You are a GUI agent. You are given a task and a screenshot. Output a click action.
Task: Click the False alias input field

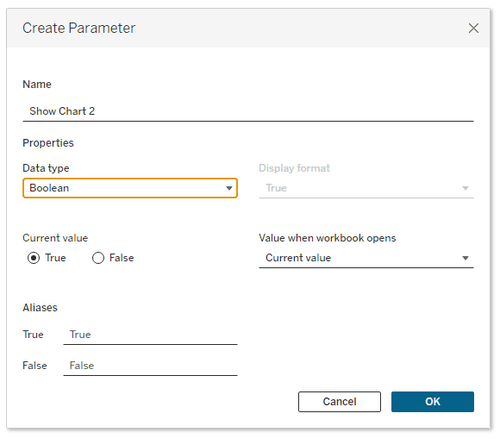[150, 366]
